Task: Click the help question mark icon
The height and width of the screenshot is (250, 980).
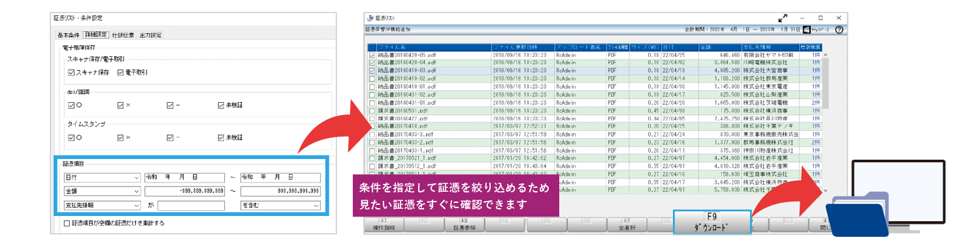Action: pos(839,29)
